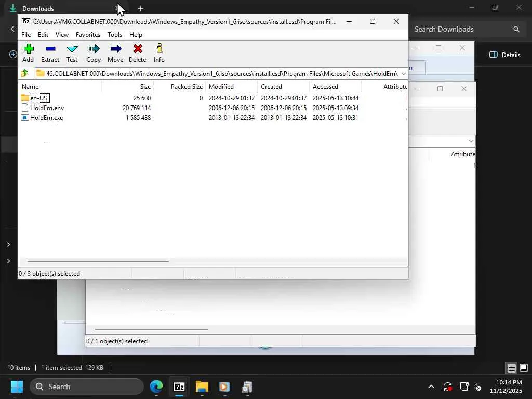The image size is (532, 399).
Task: Click HoldEm.env size 20 769 114
Action: (x=137, y=108)
